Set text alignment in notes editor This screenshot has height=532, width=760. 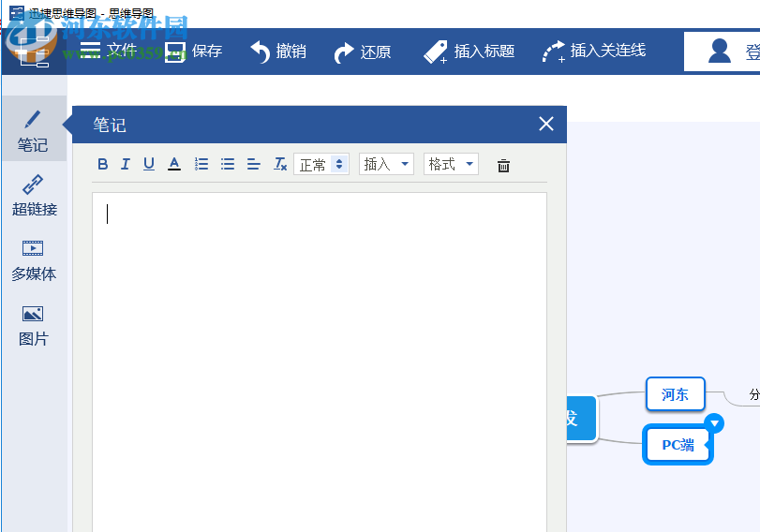pyautogui.click(x=254, y=164)
